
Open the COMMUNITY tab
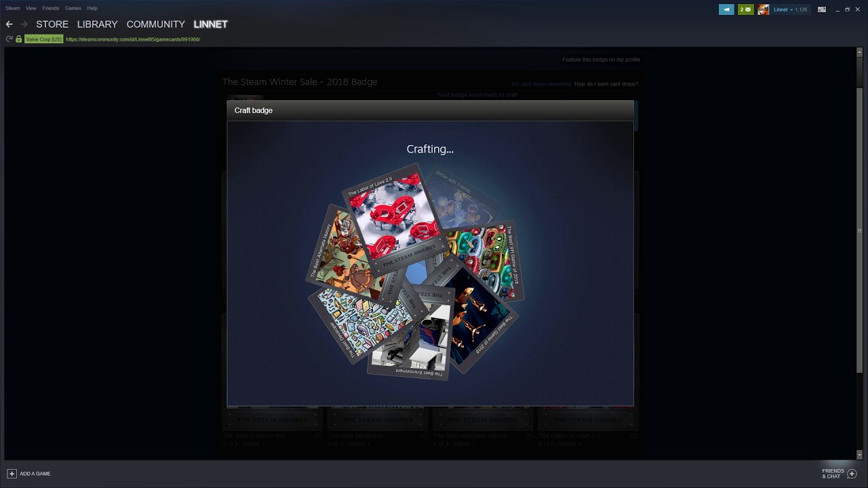[x=155, y=24]
